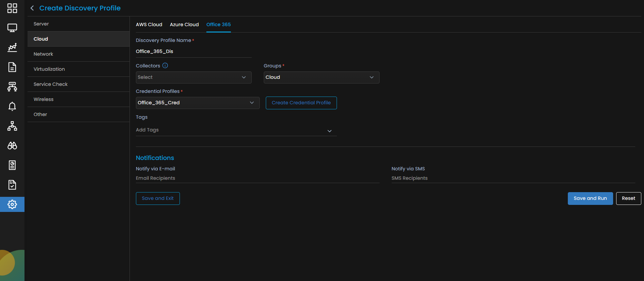Open the binoculars explorer icon in sidebar
This screenshot has width=644, height=281.
pyautogui.click(x=12, y=146)
